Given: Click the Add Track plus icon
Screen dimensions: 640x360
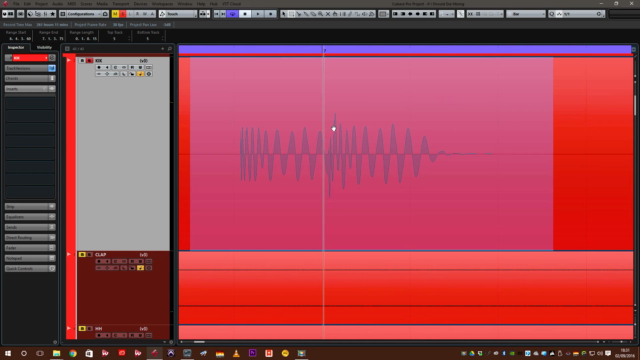Looking at the screenshot, I should [162, 49].
